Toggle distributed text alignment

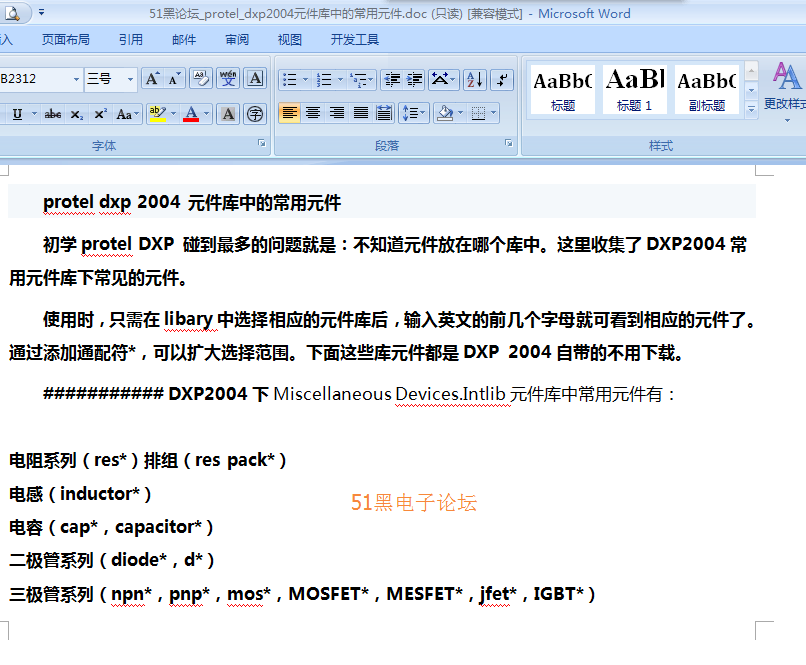(x=384, y=113)
